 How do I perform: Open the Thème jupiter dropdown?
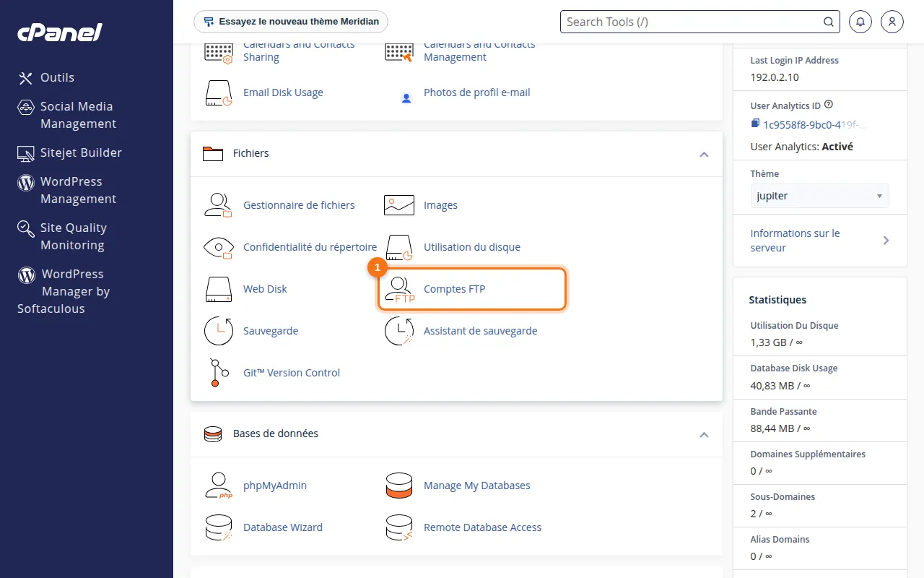pos(820,196)
